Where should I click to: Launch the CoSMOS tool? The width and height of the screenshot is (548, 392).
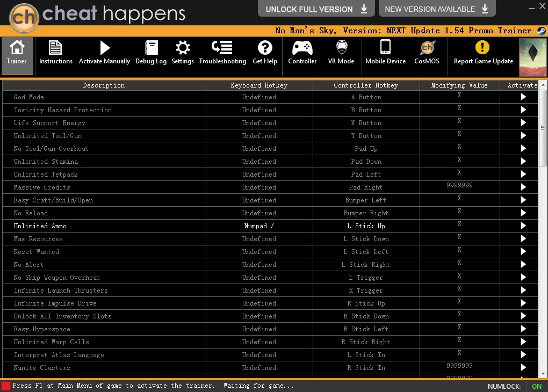pyautogui.click(x=427, y=53)
